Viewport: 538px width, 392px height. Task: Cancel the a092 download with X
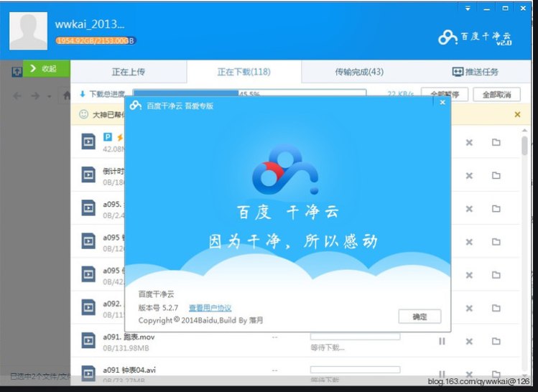[469, 308]
